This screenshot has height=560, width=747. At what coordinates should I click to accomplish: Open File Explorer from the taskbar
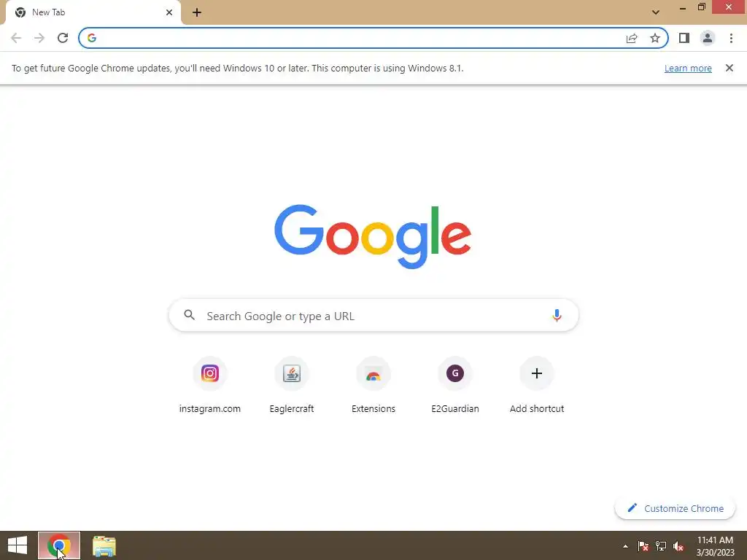tap(104, 545)
